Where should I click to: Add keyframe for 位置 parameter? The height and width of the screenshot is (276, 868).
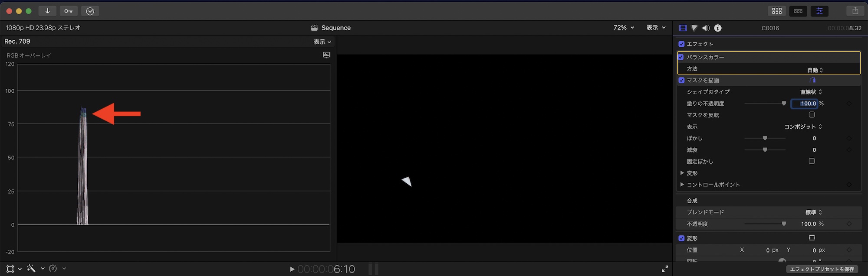(849, 250)
